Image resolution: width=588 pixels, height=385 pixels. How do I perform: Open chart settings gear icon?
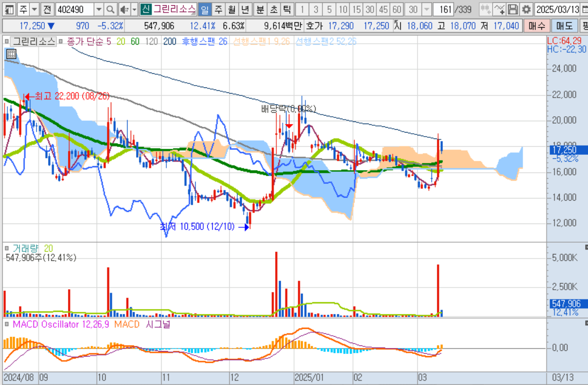coord(527,9)
